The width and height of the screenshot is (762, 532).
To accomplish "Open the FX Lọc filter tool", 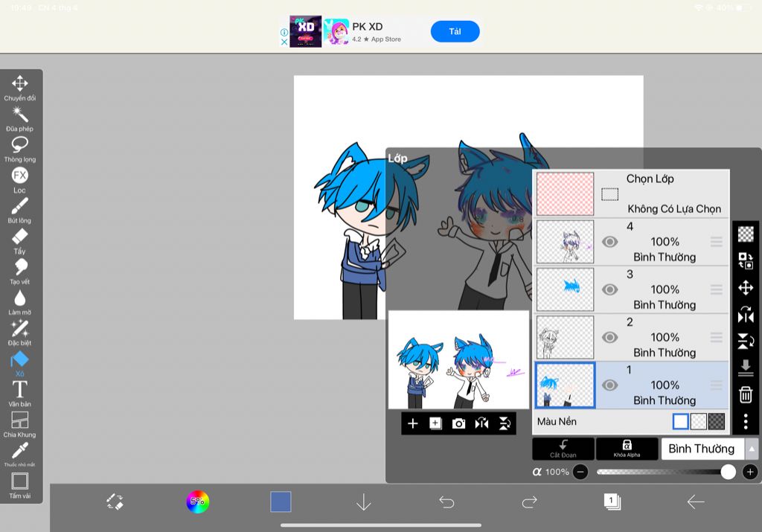I will point(20,180).
